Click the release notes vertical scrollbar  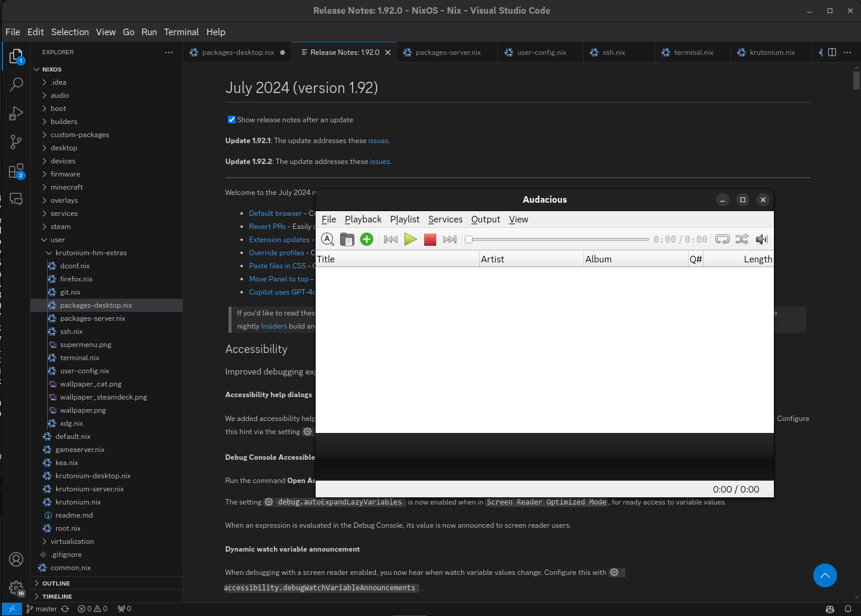856,79
